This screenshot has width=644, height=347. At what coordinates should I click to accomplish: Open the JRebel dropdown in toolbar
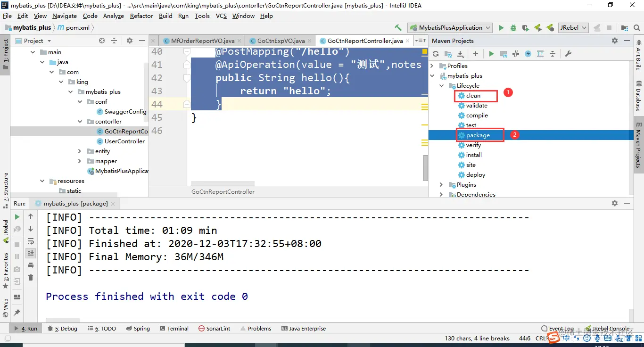(573, 28)
